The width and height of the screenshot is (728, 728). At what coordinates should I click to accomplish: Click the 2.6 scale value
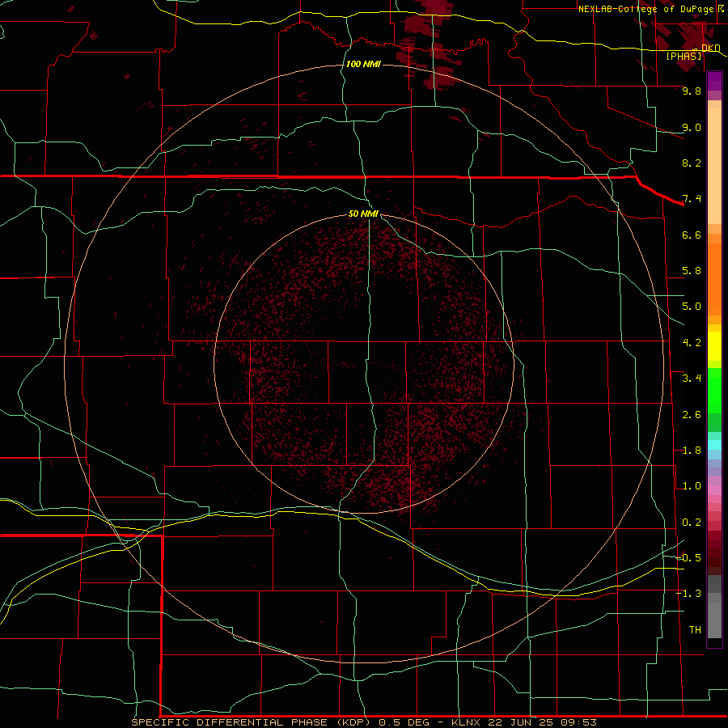tap(692, 415)
